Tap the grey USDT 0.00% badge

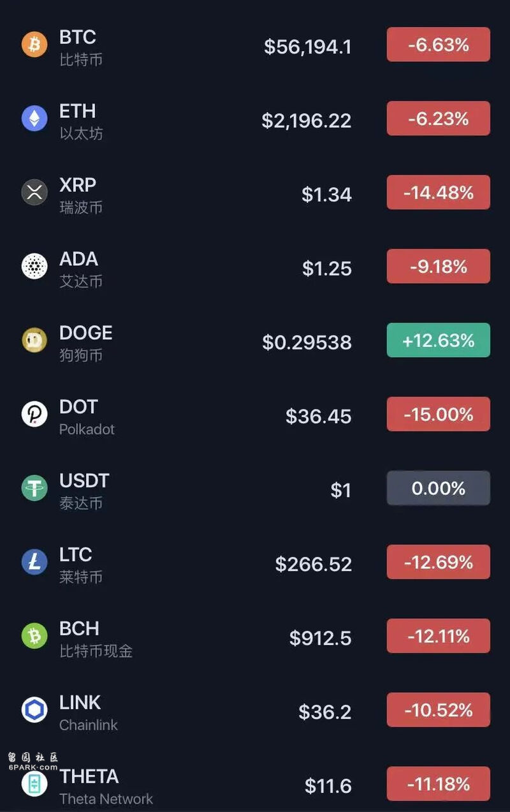tap(439, 488)
